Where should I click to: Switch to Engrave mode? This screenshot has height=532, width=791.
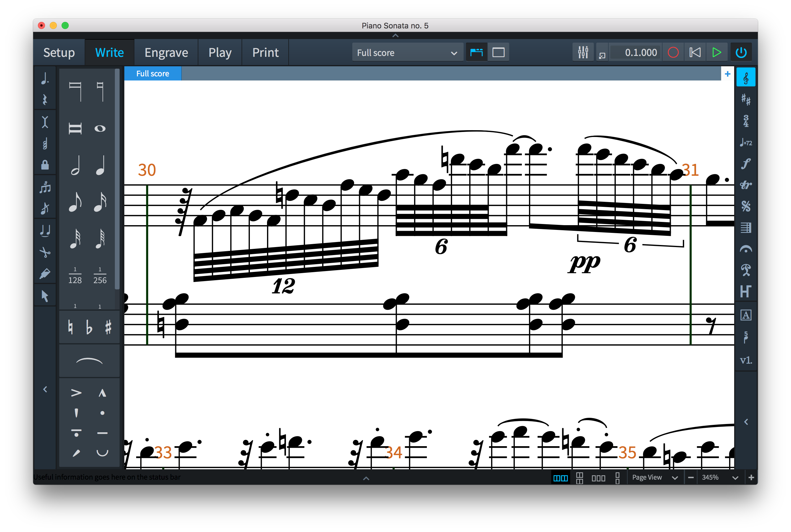pos(166,53)
